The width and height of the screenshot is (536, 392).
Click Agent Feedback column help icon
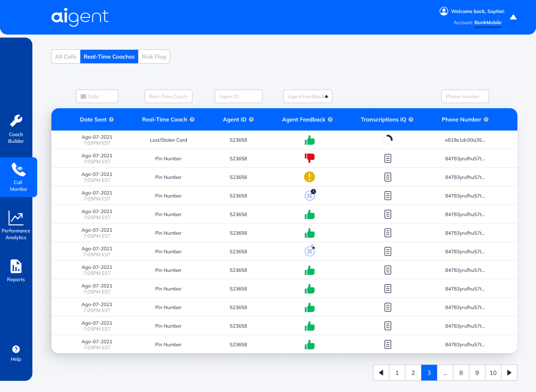[x=330, y=119]
